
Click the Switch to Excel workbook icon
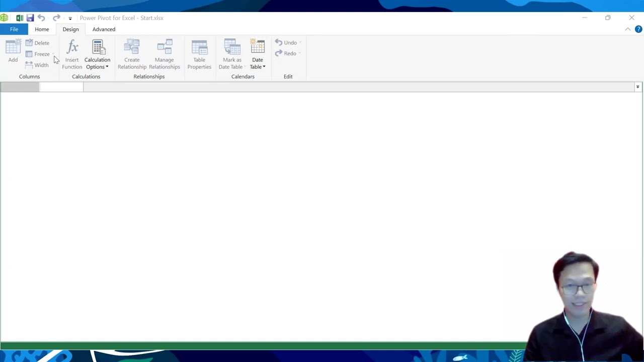click(19, 18)
